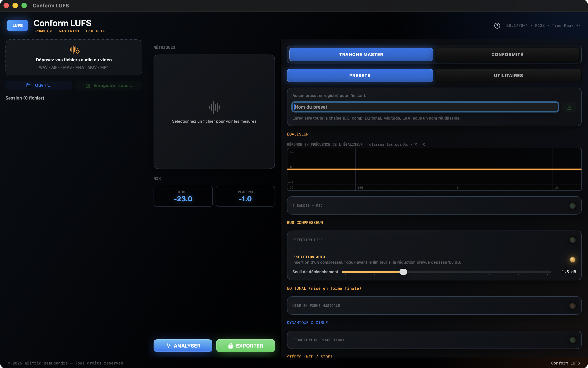This screenshot has width=588, height=368.
Task: Toggle the 5 BANDES — RBJ equalizer switch
Action: [572, 206]
